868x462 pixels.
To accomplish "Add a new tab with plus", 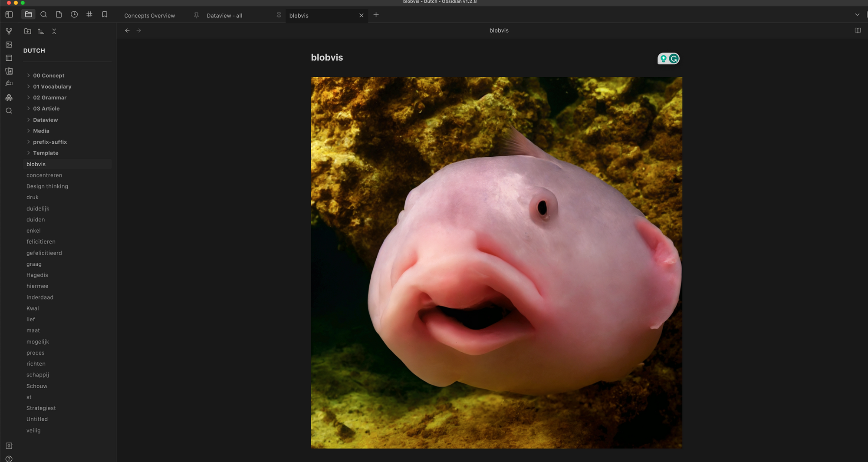I will click(x=376, y=15).
